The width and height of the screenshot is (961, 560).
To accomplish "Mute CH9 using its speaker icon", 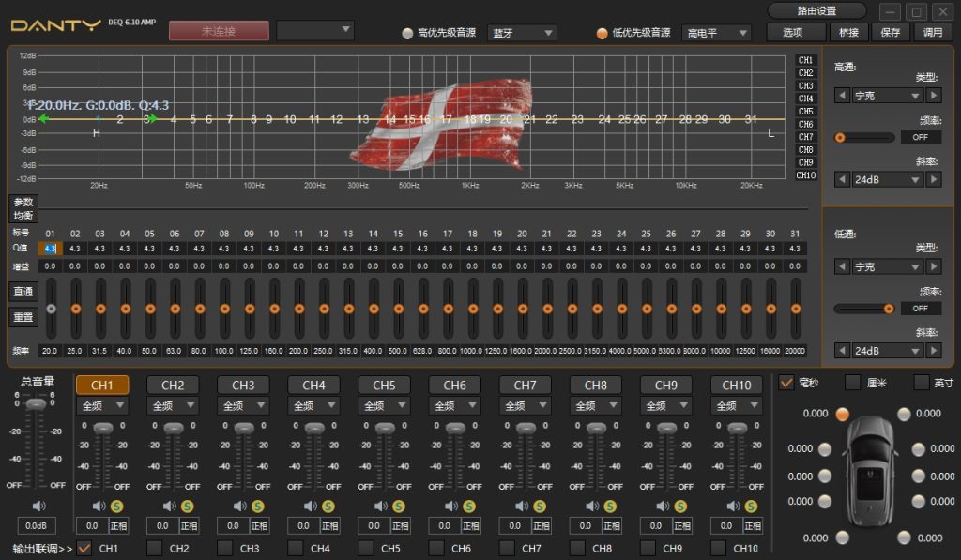I will coord(663,507).
